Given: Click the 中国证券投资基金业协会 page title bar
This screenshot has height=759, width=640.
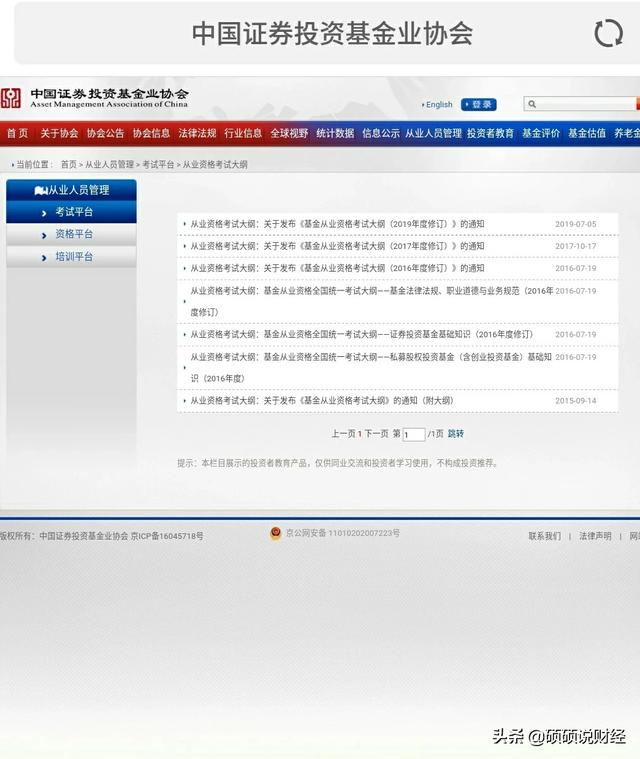Looking at the screenshot, I should pos(333,33).
